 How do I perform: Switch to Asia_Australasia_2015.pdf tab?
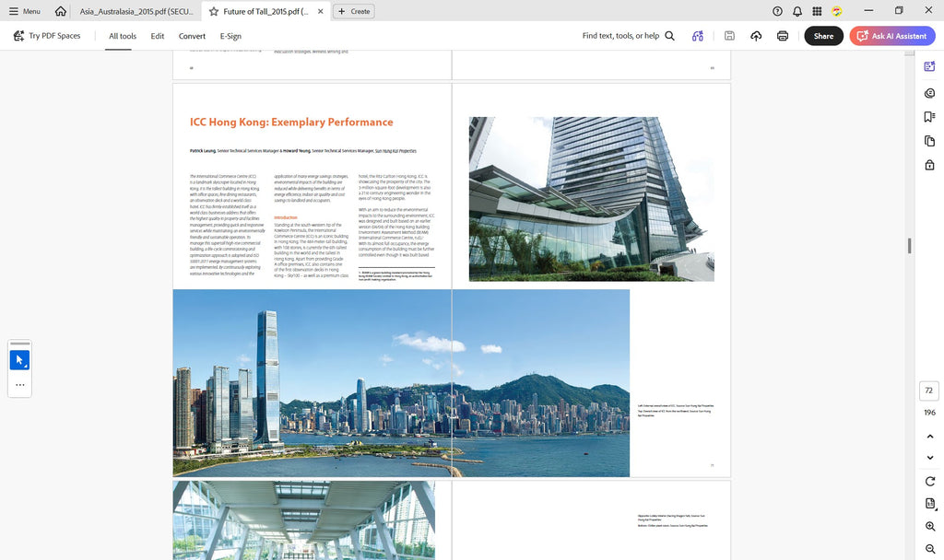point(136,11)
